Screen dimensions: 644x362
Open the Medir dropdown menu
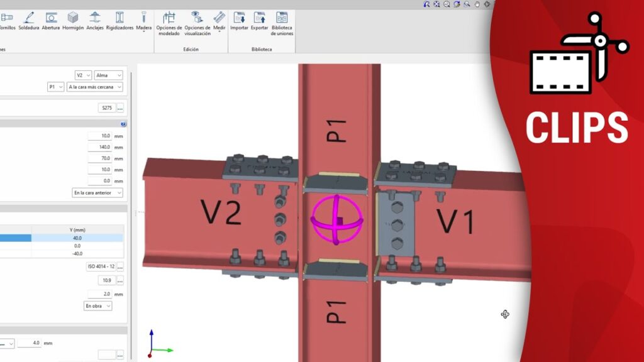click(x=219, y=23)
